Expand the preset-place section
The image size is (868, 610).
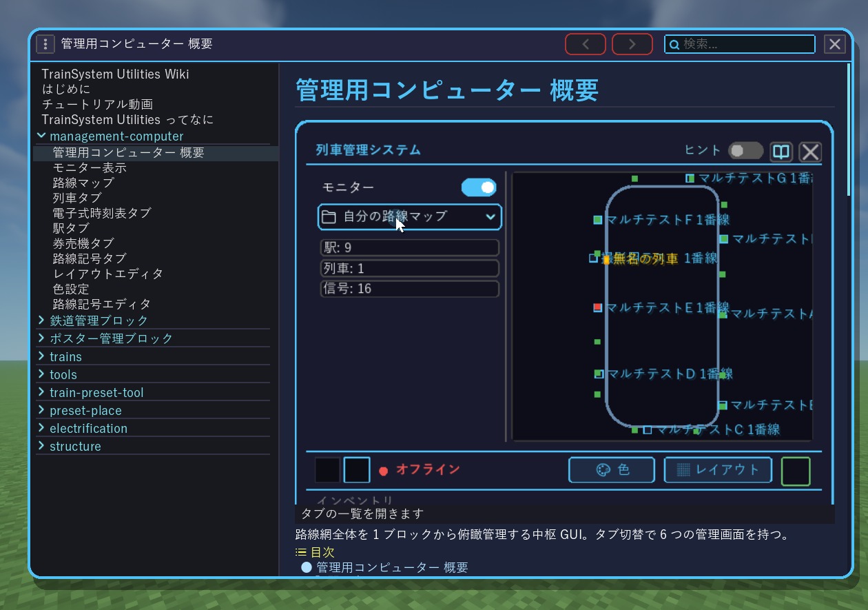pyautogui.click(x=42, y=410)
